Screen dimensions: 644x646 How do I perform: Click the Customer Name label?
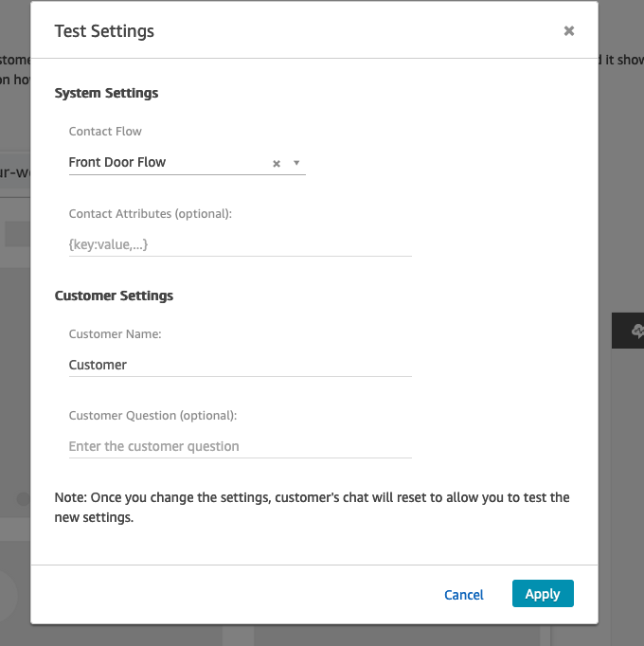[115, 333]
